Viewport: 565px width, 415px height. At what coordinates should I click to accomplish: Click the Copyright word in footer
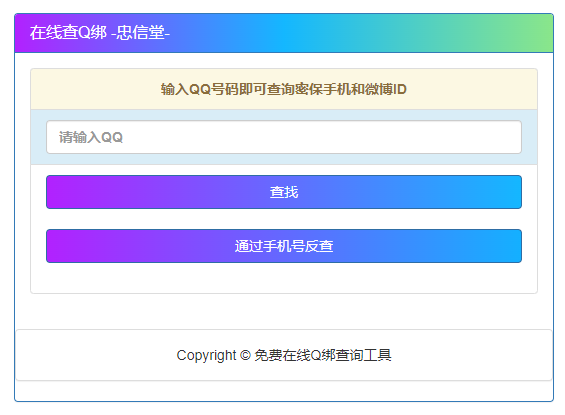[206, 356]
